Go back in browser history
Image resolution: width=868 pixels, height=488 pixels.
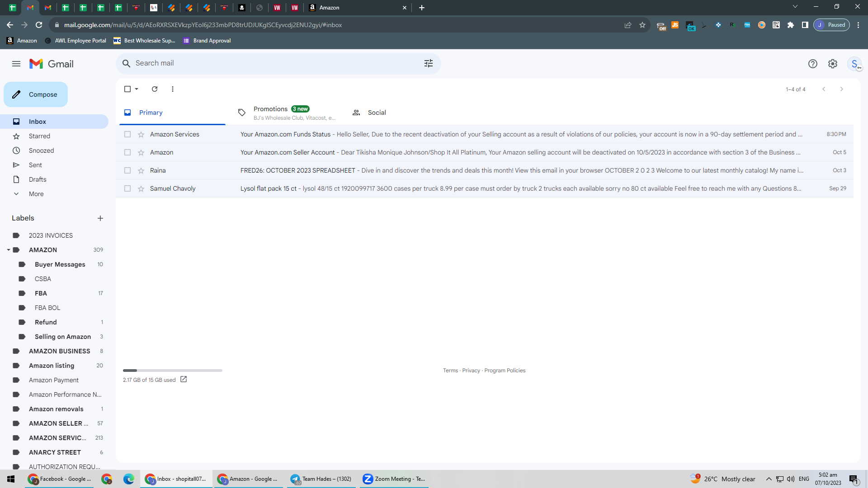[10, 25]
